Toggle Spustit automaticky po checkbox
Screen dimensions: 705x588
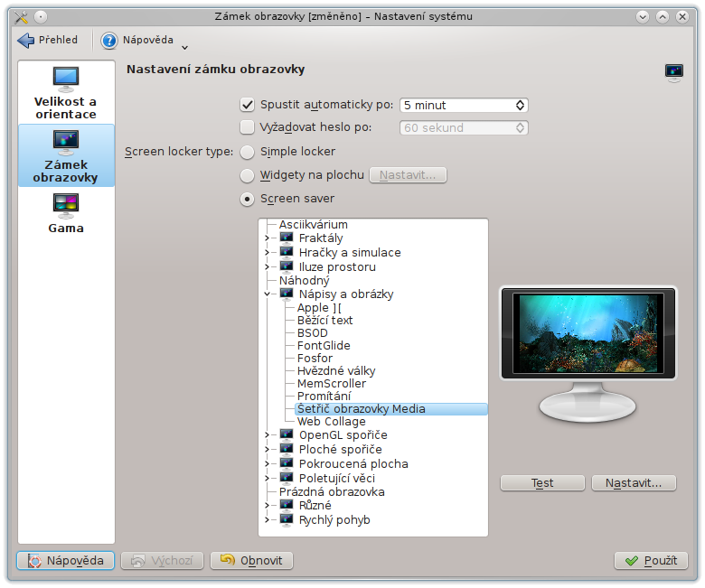[247, 105]
